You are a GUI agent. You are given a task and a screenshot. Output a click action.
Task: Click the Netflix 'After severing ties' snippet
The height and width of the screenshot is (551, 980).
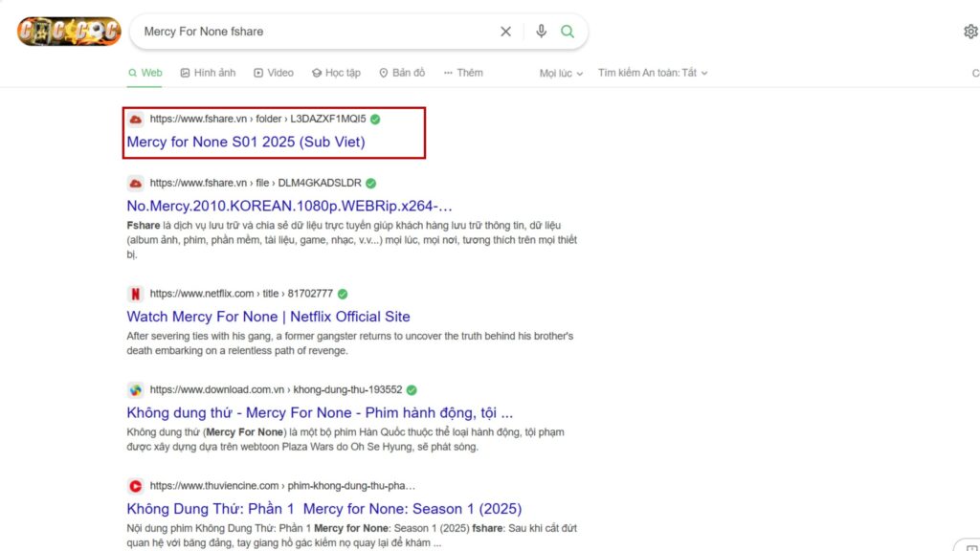point(350,343)
